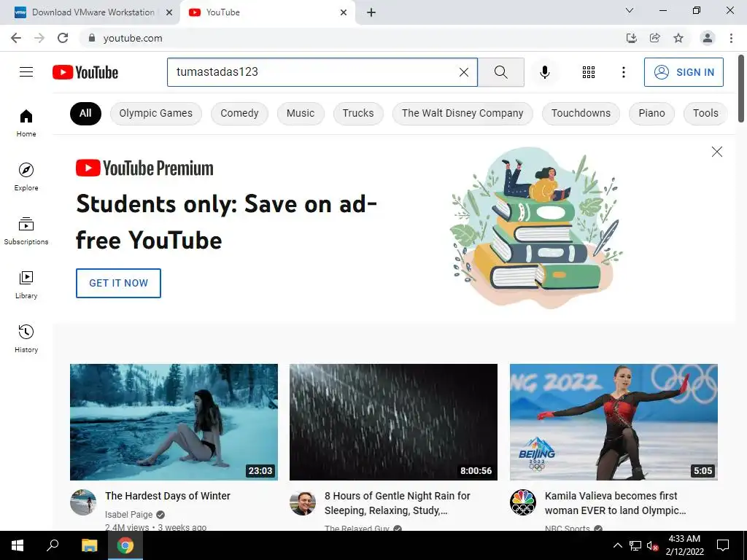The width and height of the screenshot is (747, 560).
Task: Open Library in the sidebar
Action: (26, 285)
